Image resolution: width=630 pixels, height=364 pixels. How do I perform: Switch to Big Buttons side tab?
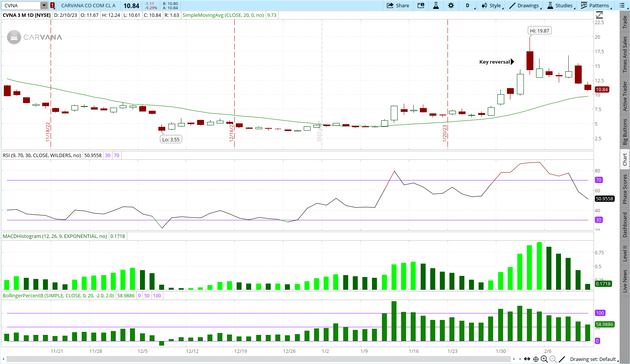tap(625, 132)
